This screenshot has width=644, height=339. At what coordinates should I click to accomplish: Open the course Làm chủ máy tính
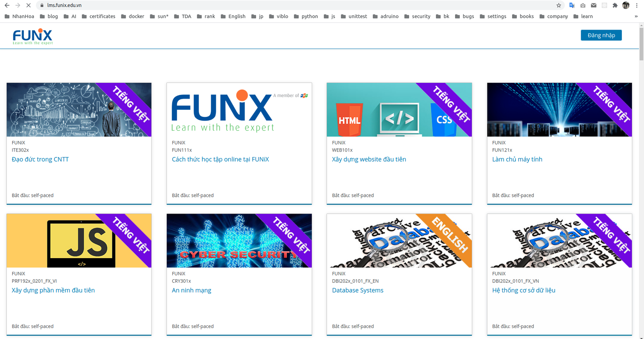coord(517,159)
